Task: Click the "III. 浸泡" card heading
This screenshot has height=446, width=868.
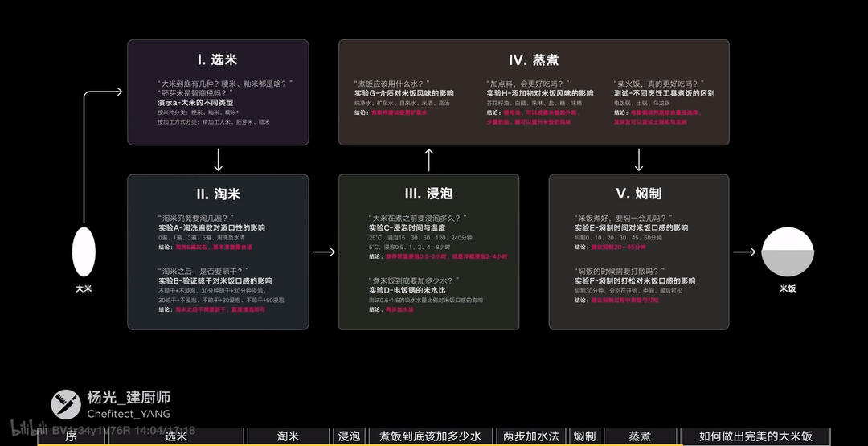Action: [428, 194]
